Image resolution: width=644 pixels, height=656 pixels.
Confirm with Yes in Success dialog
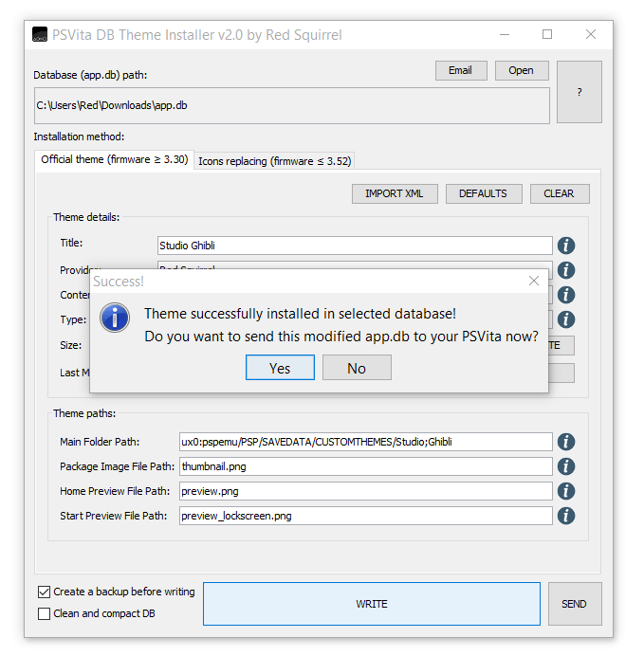[280, 368]
